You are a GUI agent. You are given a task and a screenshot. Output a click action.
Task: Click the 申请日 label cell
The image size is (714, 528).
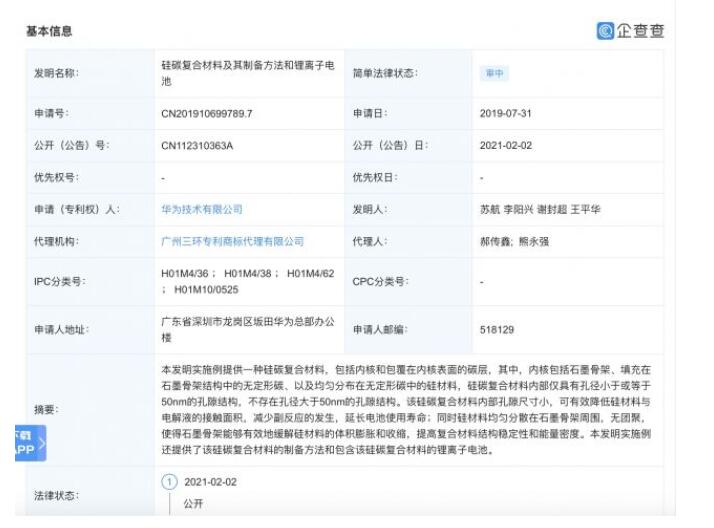[x=408, y=114]
